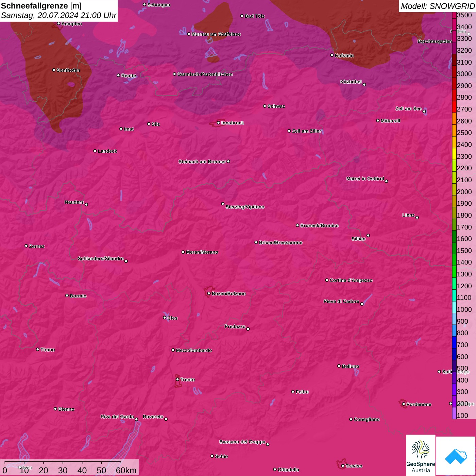Click the '3500' legend value
Image resolution: width=476 pixels, height=476 pixels.
pos(464,15)
